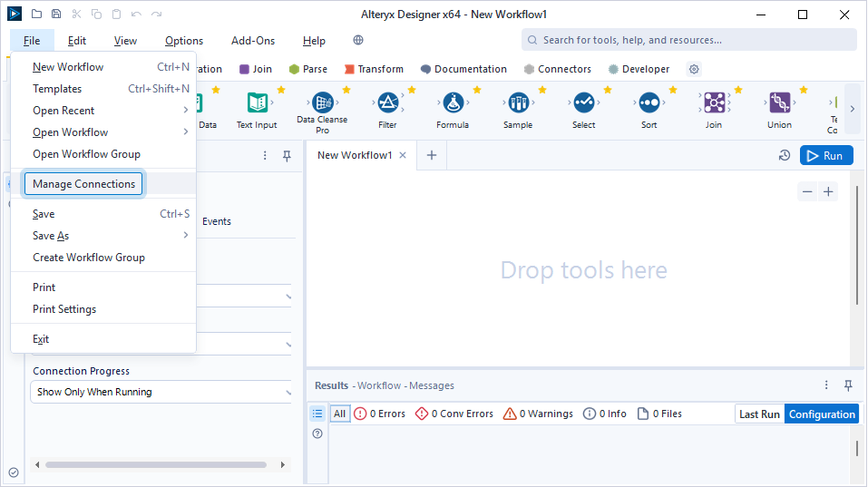Viewport: 868px width, 487px height.
Task: Open Results panel three-dot menu
Action: [826, 385]
